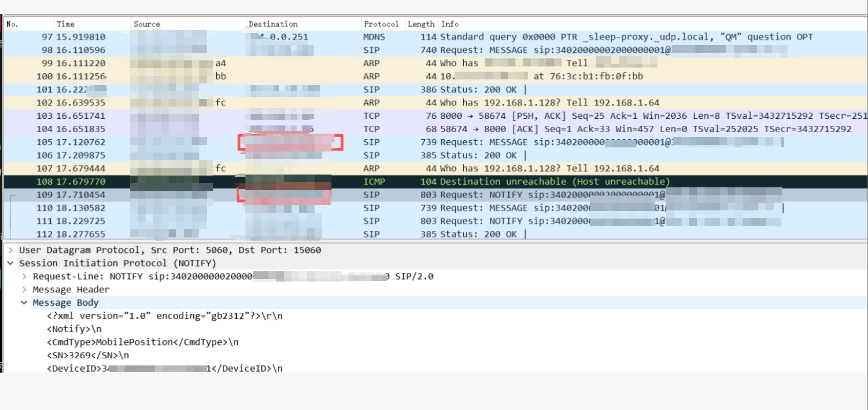Collapse the Session Initiation Protocol (NOTIFY) tree
Screen dimensions: 868x410
tap(10, 263)
